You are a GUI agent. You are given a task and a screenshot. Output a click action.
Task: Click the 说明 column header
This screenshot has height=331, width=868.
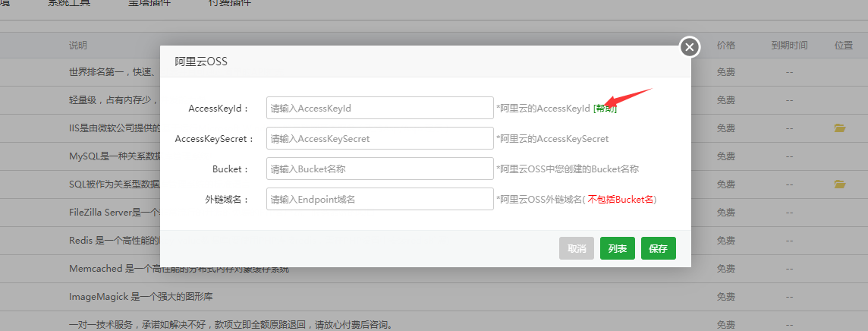[x=78, y=46]
